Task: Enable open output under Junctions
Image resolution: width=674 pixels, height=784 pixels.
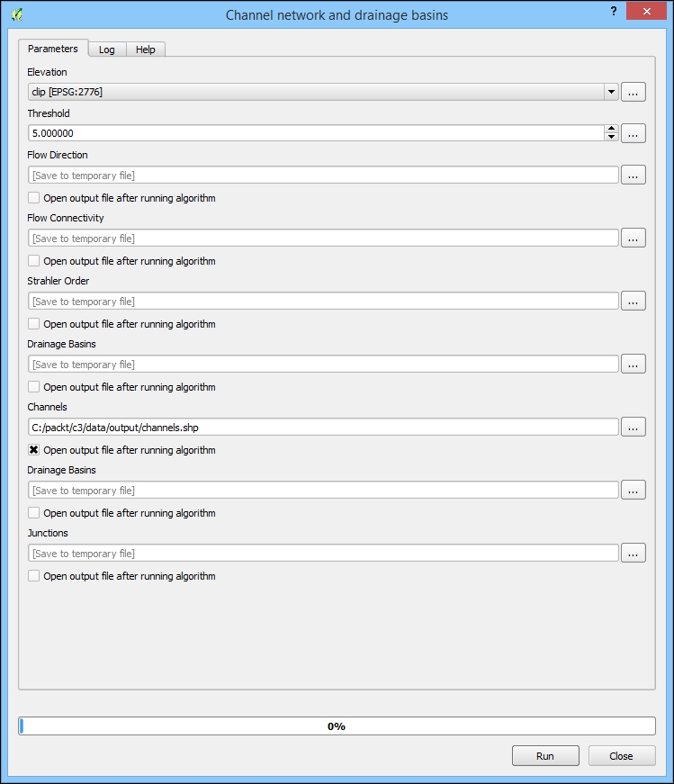Action: coord(34,576)
